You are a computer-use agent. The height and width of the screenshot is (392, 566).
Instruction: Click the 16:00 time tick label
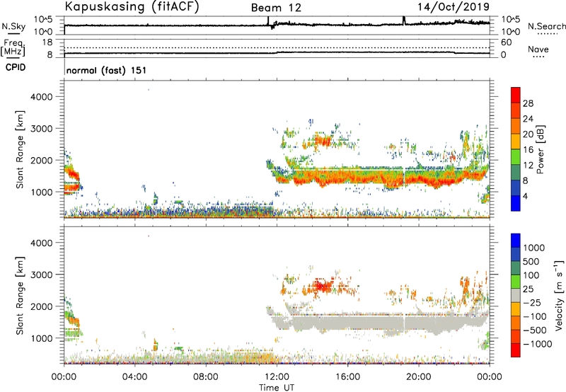coord(347,377)
